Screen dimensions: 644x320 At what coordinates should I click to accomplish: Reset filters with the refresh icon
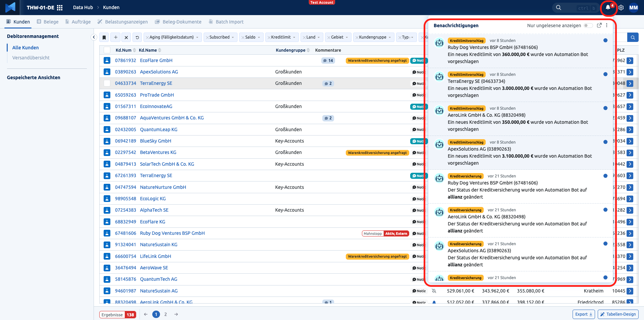(x=137, y=37)
